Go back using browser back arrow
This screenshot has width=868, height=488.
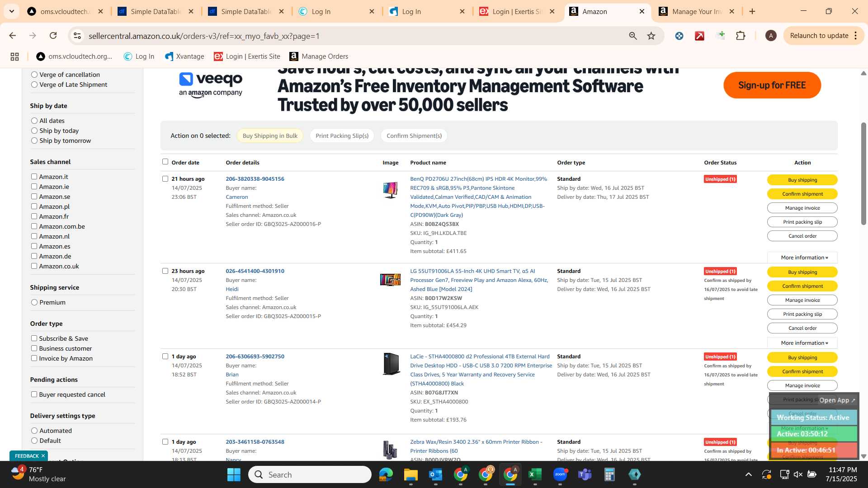[13, 36]
